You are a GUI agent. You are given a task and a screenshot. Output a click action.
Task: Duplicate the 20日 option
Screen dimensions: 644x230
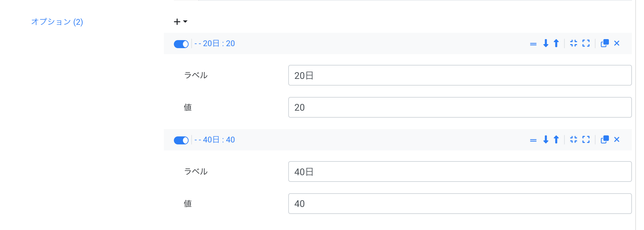[x=605, y=43]
